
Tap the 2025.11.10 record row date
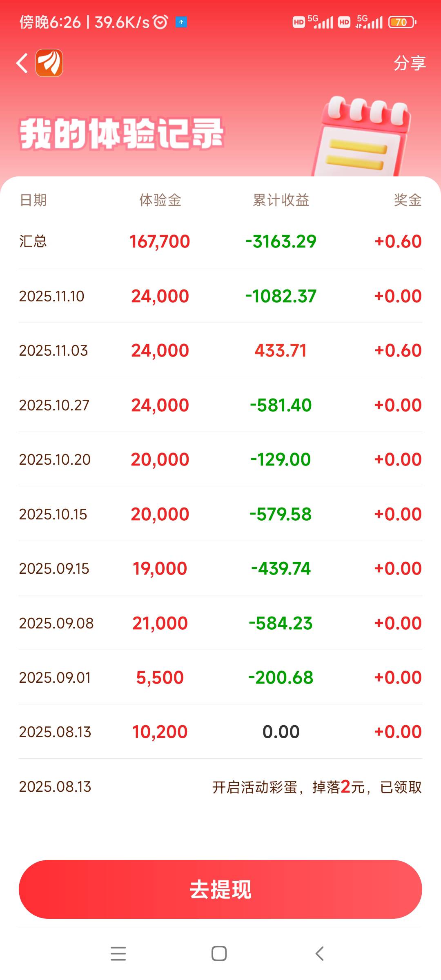point(52,296)
